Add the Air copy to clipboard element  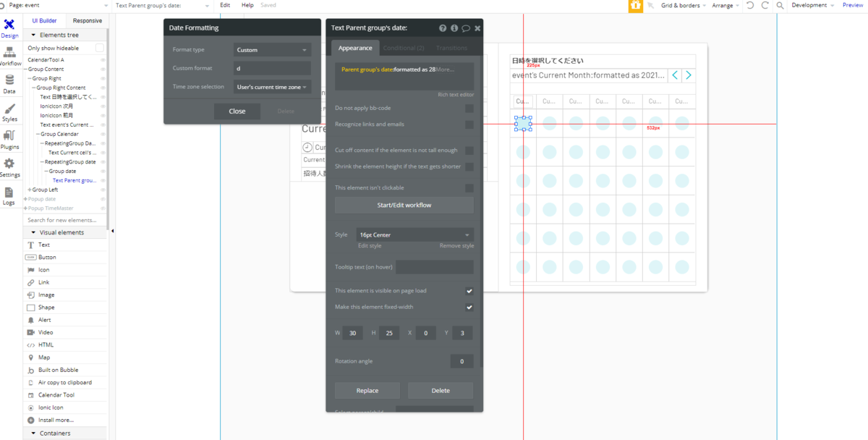pyautogui.click(x=65, y=382)
